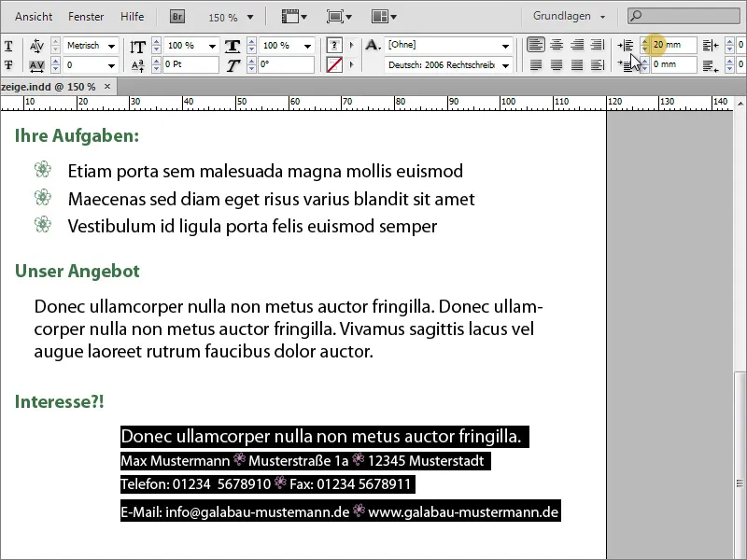Image resolution: width=747 pixels, height=560 pixels.
Task: Click the heading Unser Angebot
Action: [x=78, y=271]
